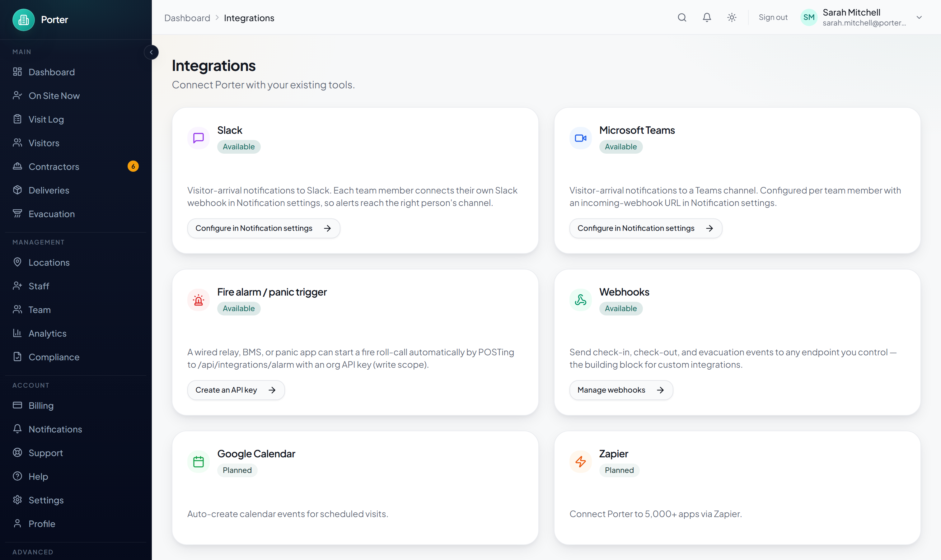Click Create an API key
Image resolution: width=941 pixels, height=560 pixels.
236,390
